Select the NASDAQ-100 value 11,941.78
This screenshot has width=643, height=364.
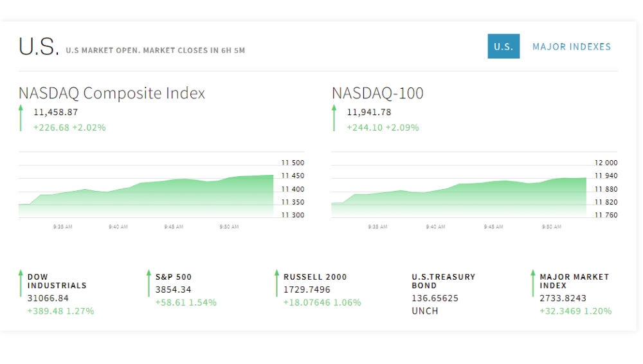pos(369,112)
